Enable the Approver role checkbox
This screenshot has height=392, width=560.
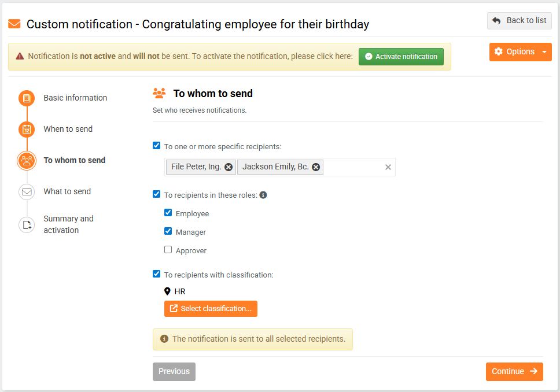click(x=168, y=250)
